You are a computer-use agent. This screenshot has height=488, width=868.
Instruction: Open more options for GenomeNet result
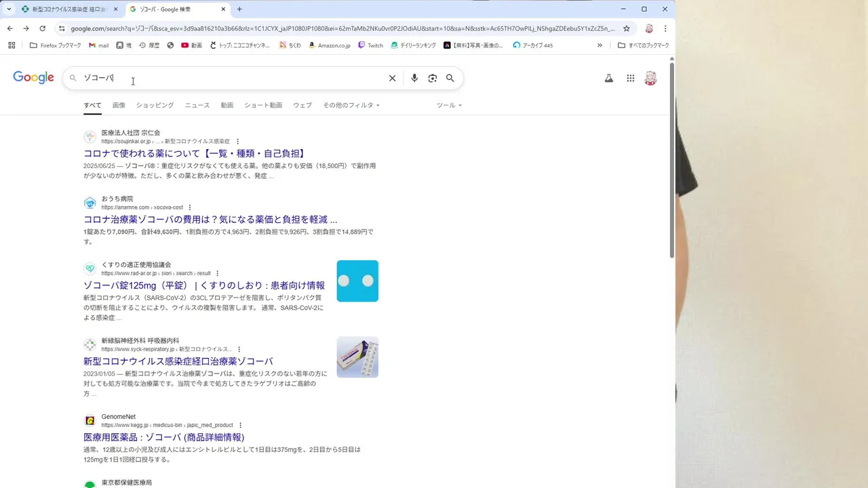point(240,425)
